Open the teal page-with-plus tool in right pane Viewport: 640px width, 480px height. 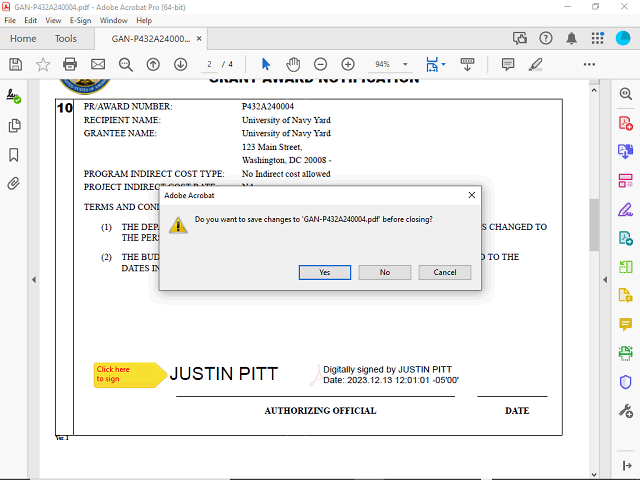[626, 238]
